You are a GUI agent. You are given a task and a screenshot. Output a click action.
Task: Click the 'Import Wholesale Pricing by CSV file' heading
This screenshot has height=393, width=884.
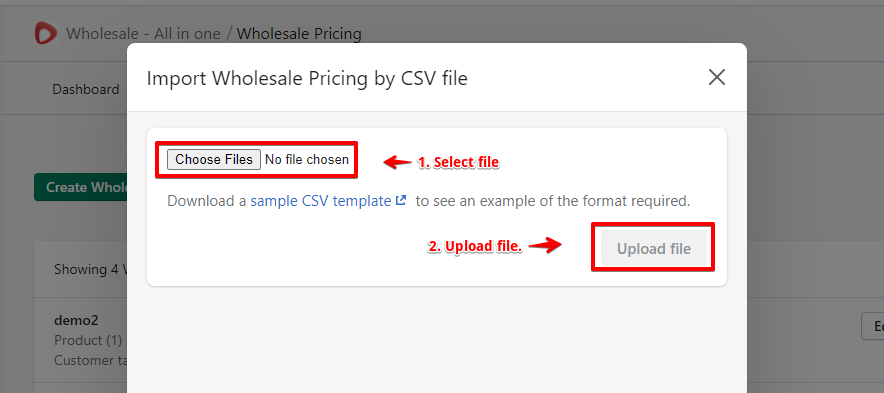click(x=307, y=78)
